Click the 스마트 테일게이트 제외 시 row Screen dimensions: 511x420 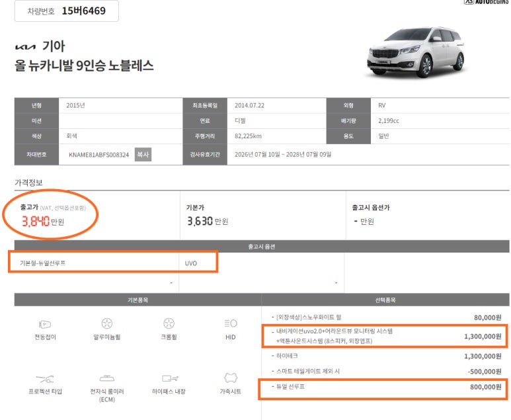tap(385, 372)
